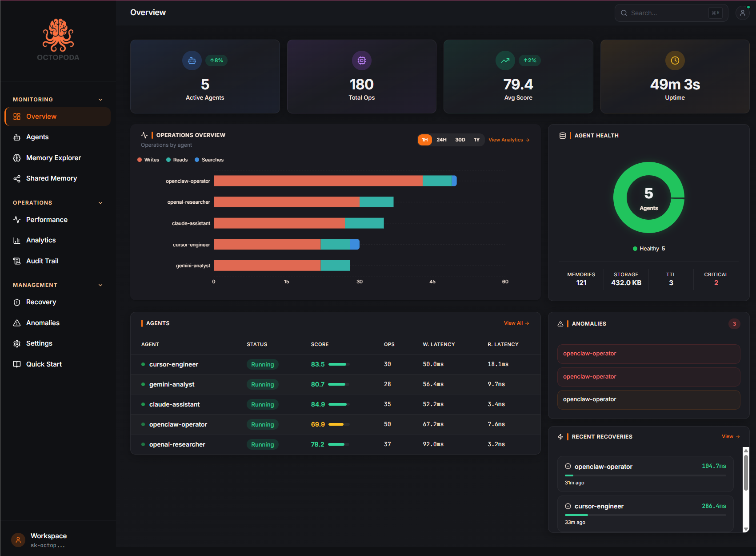Switch the chart to the 24H time range
Viewport: 756px width, 556px height.
coord(441,140)
